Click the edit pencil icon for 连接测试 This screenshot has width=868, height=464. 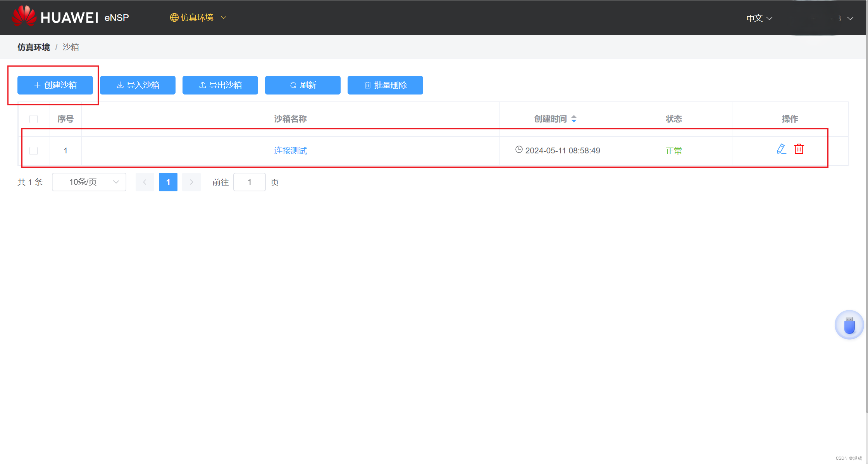[781, 149]
